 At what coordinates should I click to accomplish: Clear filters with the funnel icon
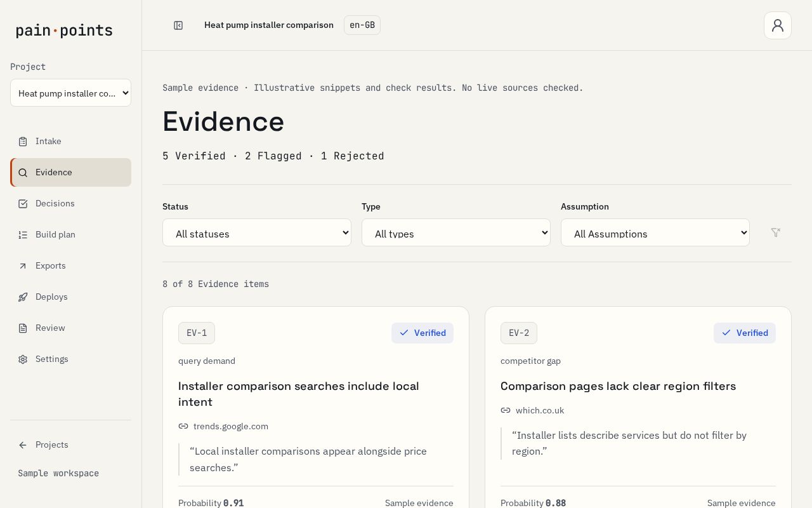point(775,232)
